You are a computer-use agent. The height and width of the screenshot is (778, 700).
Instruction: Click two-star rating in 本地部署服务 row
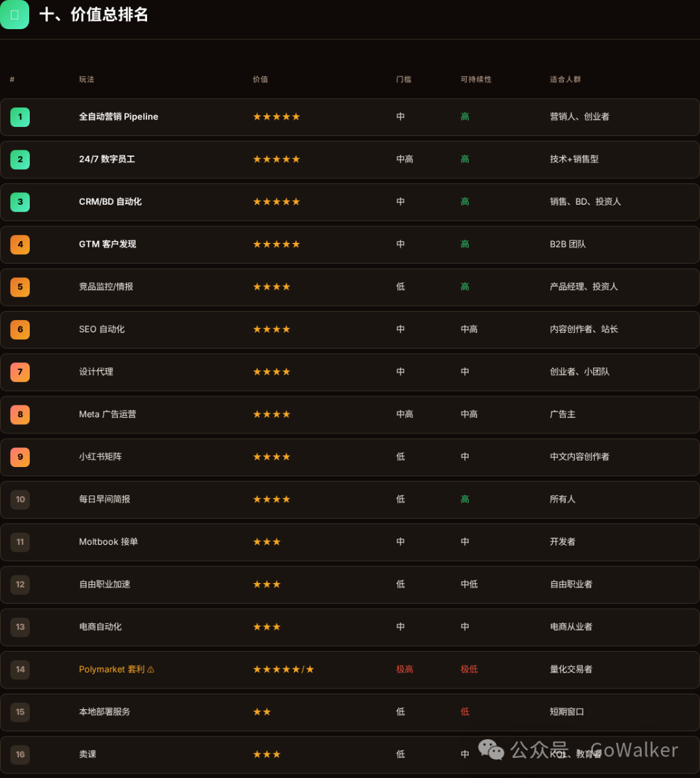coord(262,712)
